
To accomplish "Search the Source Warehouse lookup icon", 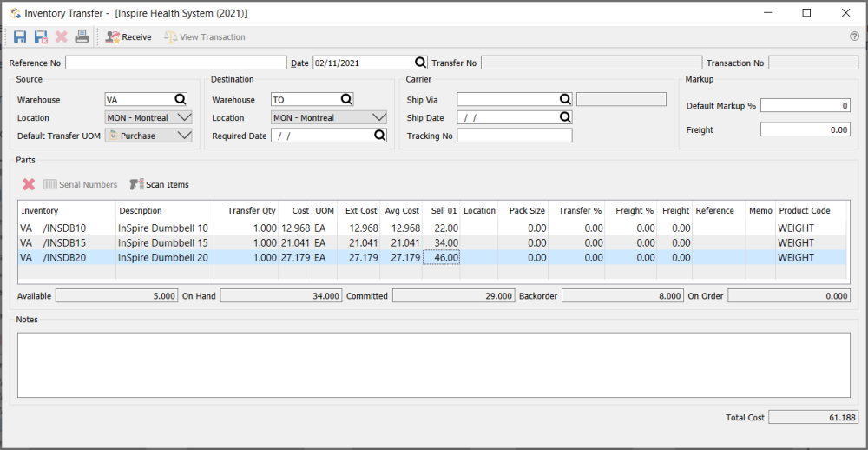I will (x=181, y=99).
